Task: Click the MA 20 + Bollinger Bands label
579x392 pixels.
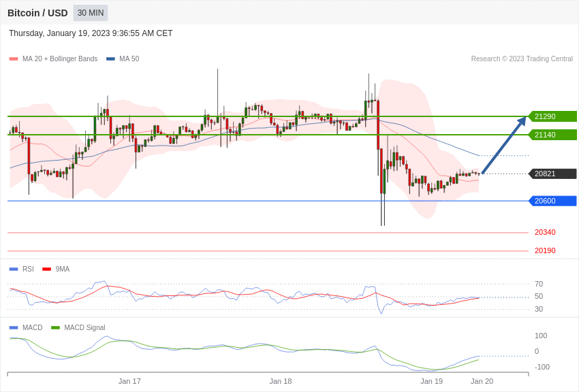Action: (x=60, y=59)
